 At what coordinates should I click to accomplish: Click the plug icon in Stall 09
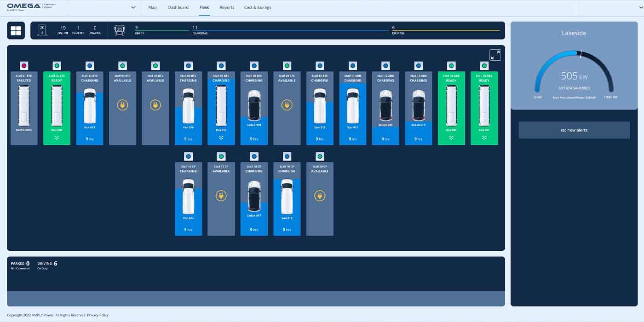coord(287,105)
